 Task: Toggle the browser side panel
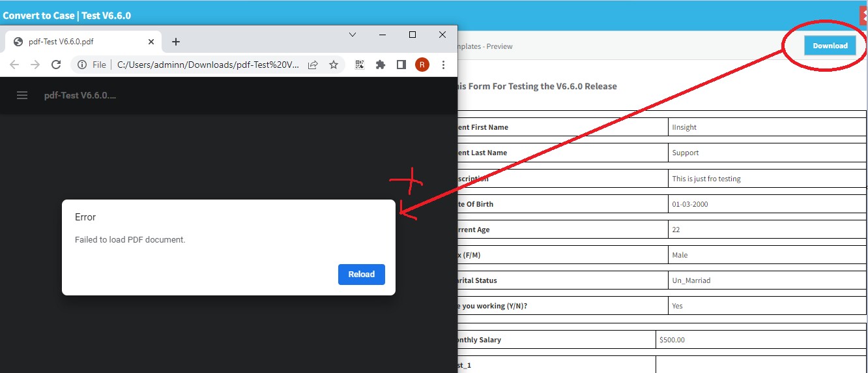(401, 65)
